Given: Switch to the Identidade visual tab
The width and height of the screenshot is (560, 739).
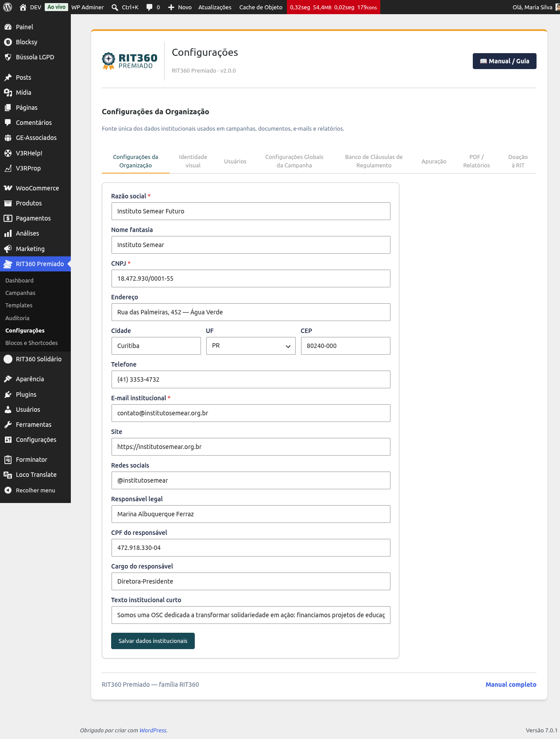Looking at the screenshot, I should click(193, 161).
